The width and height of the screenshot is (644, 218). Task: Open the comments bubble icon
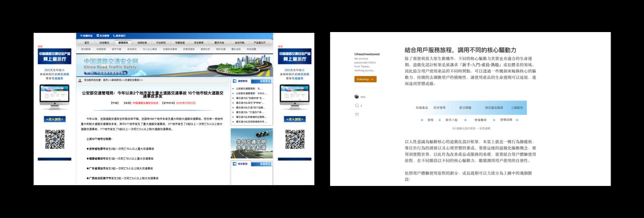click(357, 105)
